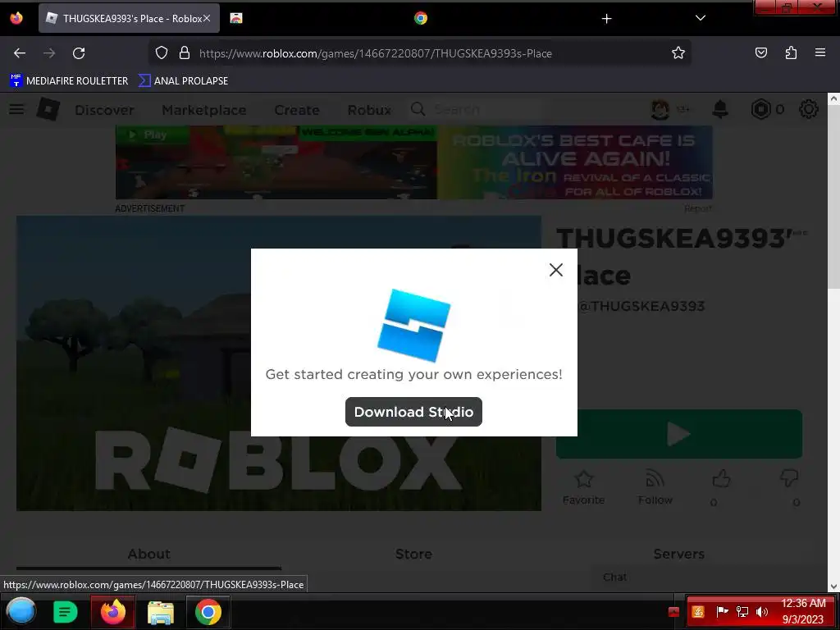Open the Discover menu item
The image size is (840, 630).
tap(104, 110)
